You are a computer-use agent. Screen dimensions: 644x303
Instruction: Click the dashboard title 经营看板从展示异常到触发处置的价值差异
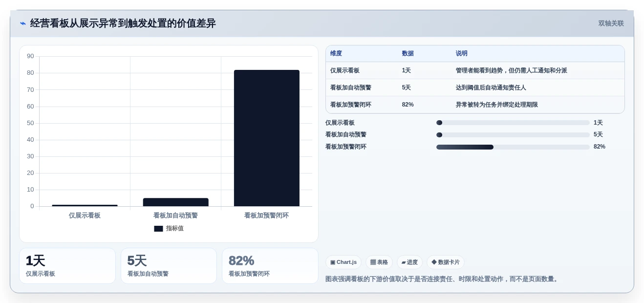click(123, 23)
